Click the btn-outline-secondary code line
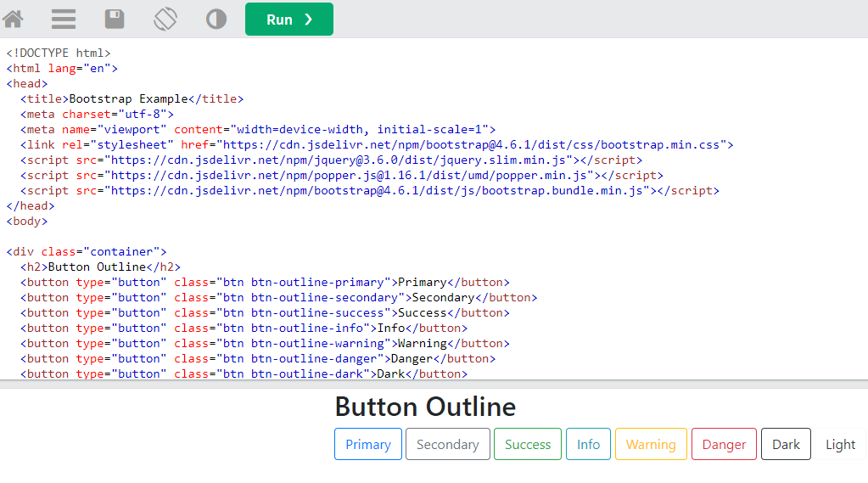 tap(278, 297)
